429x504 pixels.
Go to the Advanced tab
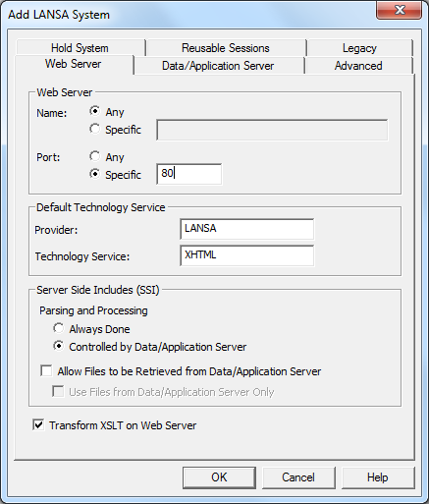click(x=358, y=66)
